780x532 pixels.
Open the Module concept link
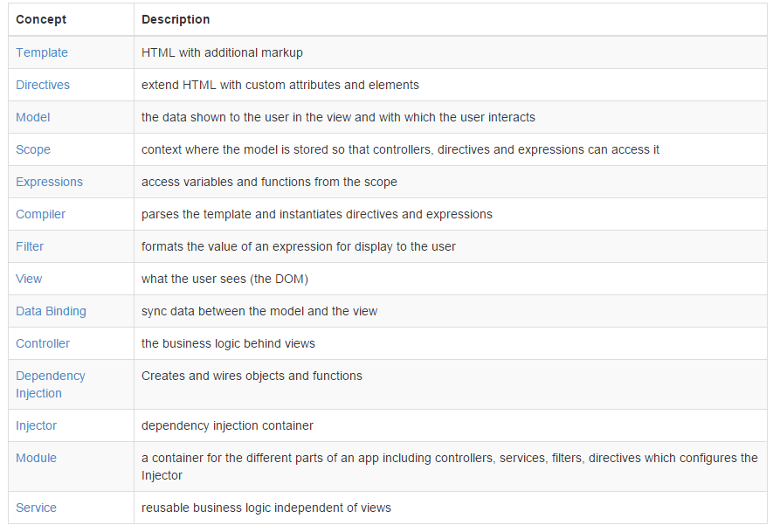[x=36, y=458]
